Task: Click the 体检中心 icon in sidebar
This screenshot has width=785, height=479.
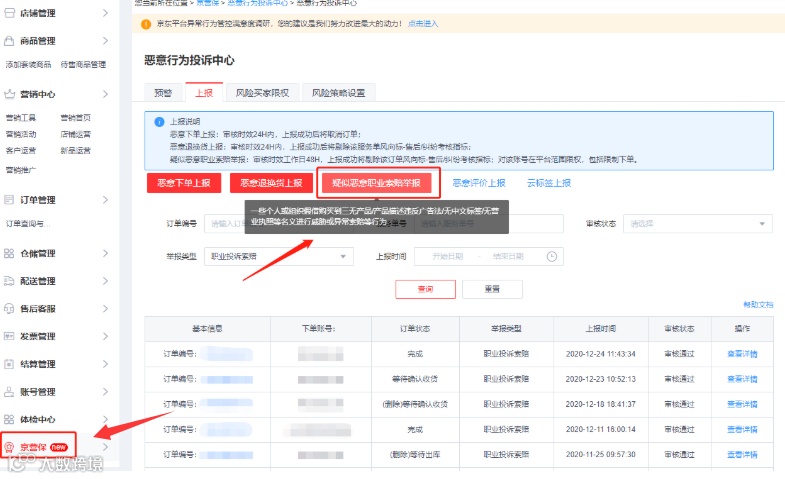Action: 9,419
